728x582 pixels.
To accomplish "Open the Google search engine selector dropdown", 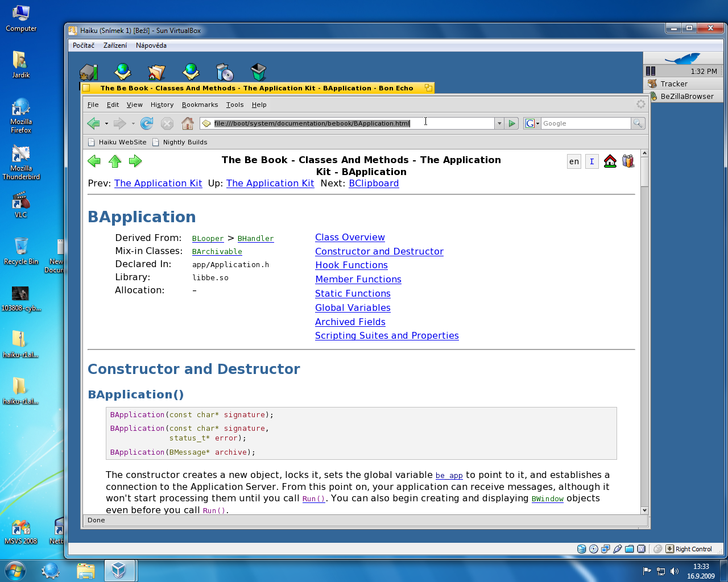I will [x=532, y=123].
